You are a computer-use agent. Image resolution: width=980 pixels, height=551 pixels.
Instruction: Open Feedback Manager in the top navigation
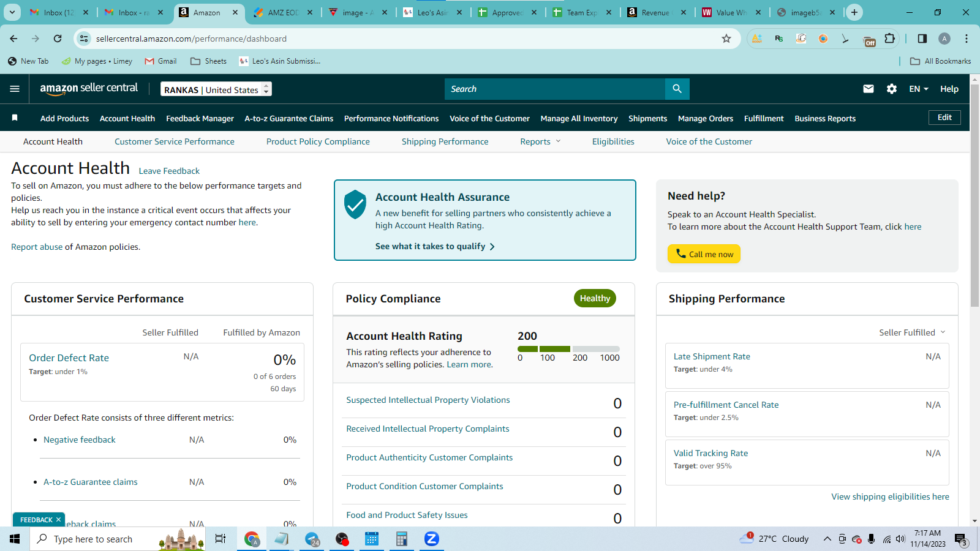tap(200, 118)
